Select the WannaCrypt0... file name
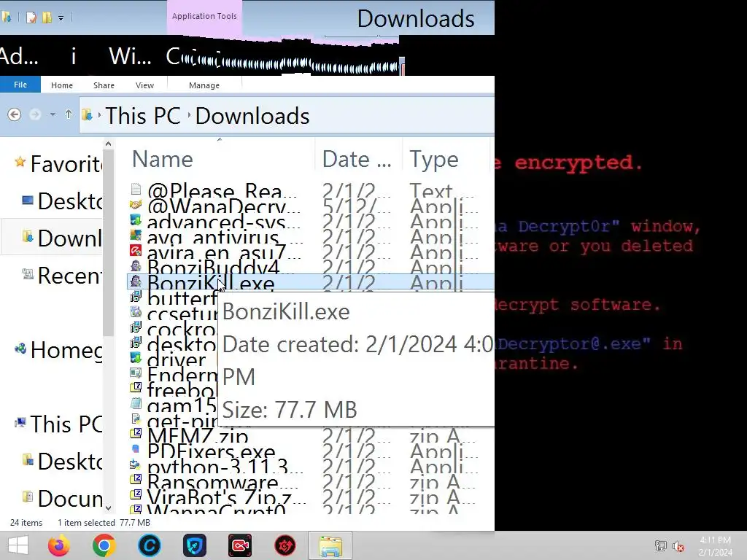This screenshot has width=747, height=560. tap(217, 510)
